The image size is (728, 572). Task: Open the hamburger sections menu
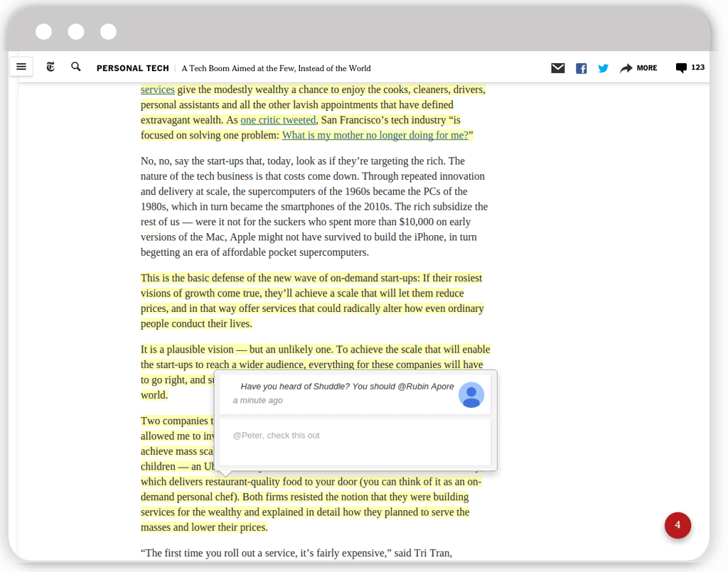[x=21, y=67]
